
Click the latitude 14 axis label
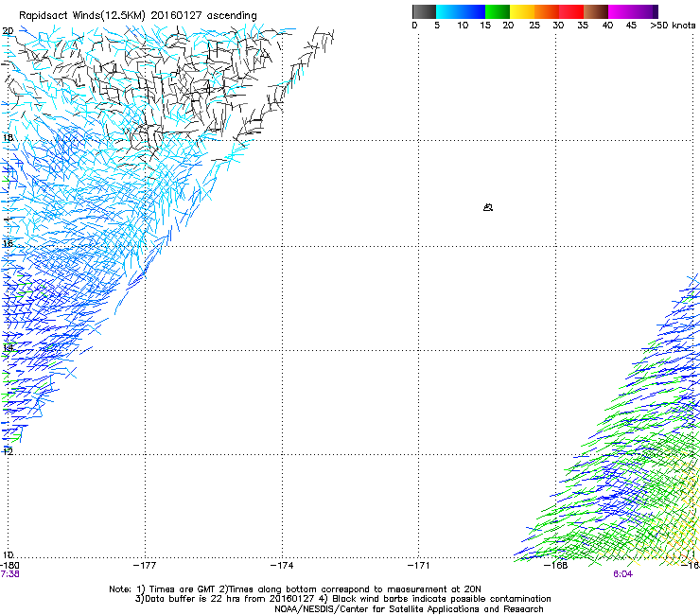pyautogui.click(x=8, y=347)
